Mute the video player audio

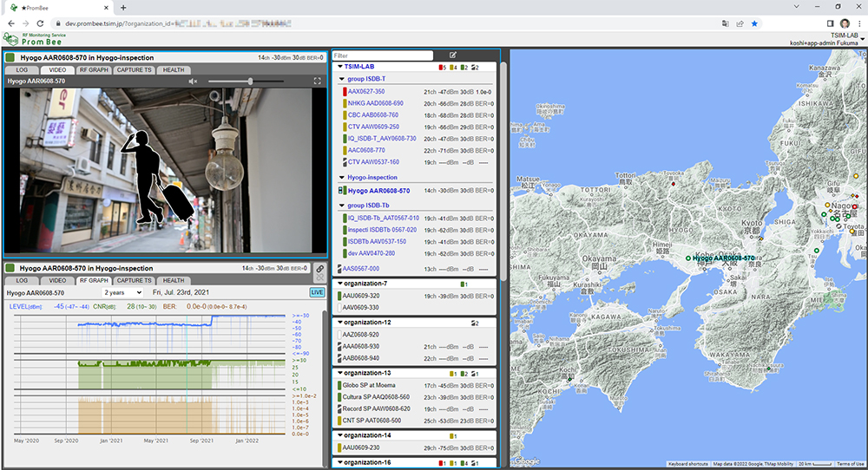click(x=193, y=82)
